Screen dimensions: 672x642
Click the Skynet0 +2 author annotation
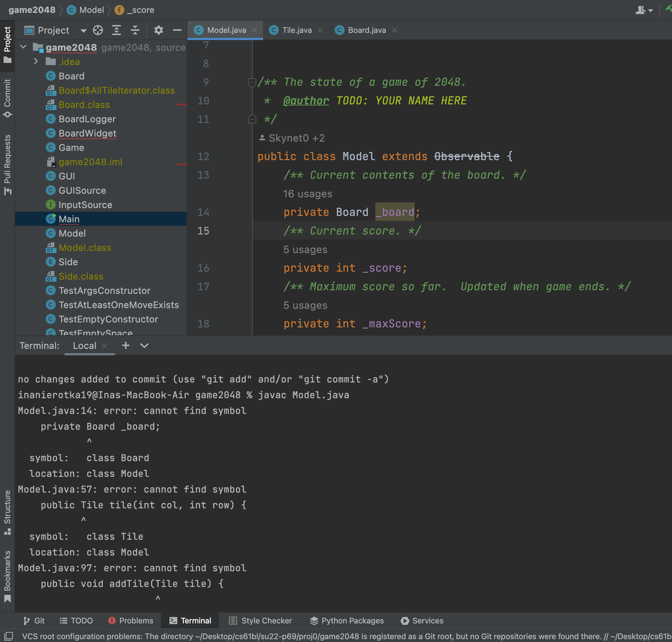click(x=292, y=138)
